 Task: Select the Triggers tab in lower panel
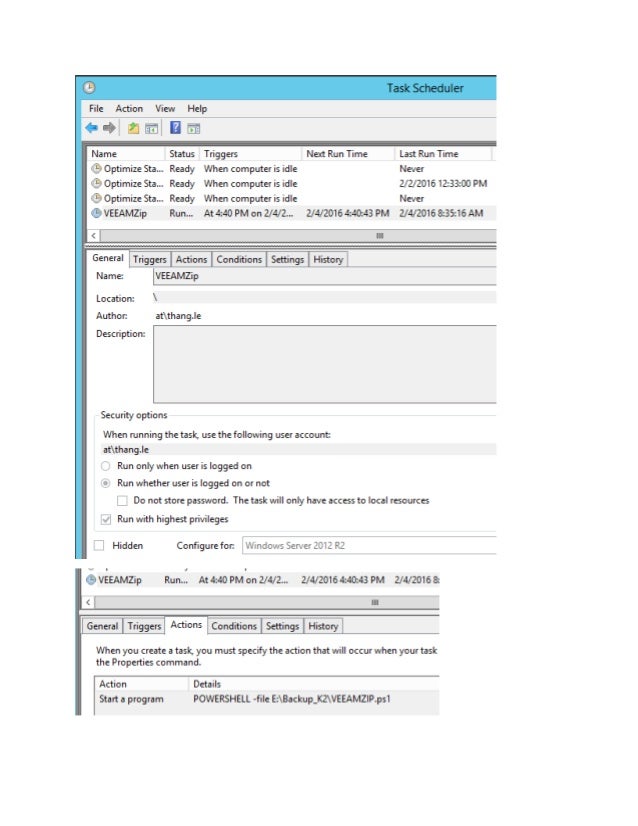[x=144, y=626]
